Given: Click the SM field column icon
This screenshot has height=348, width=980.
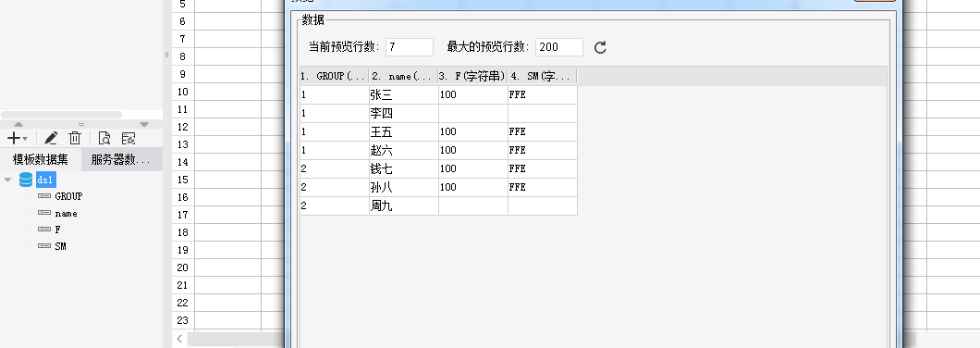Looking at the screenshot, I should 44,246.
